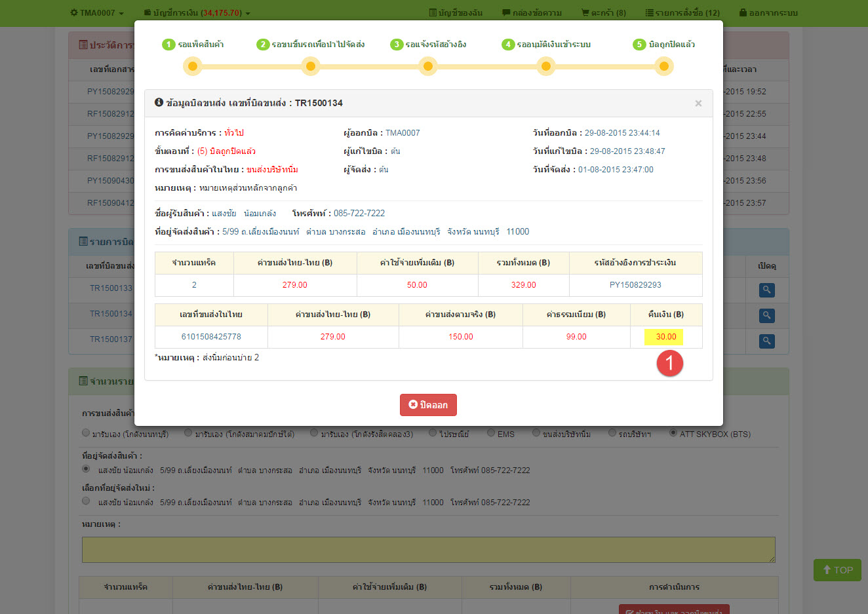
Task: Select the ไปรษณีย์ delivery radio button
Action: click(433, 432)
